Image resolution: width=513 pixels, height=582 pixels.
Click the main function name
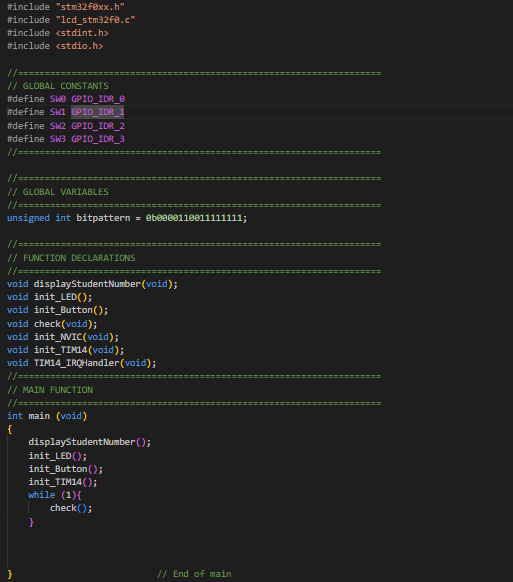tap(39, 416)
